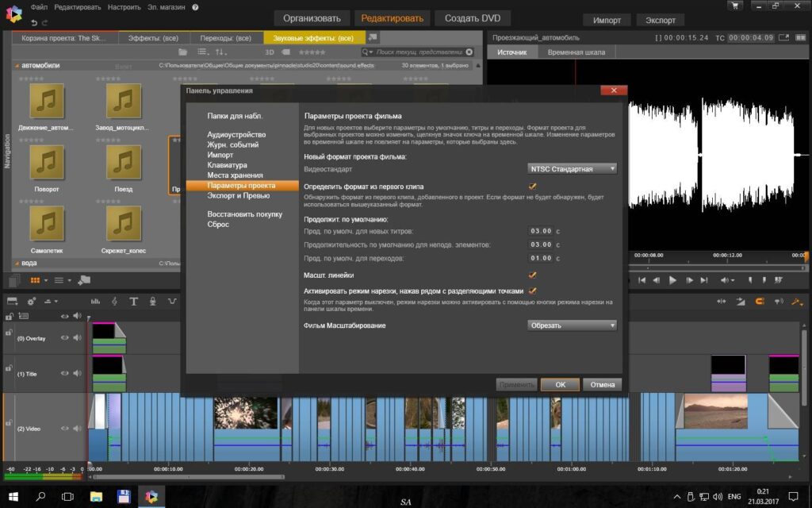This screenshot has height=508, width=812.
Task: Click the Отмена button
Action: click(603, 385)
